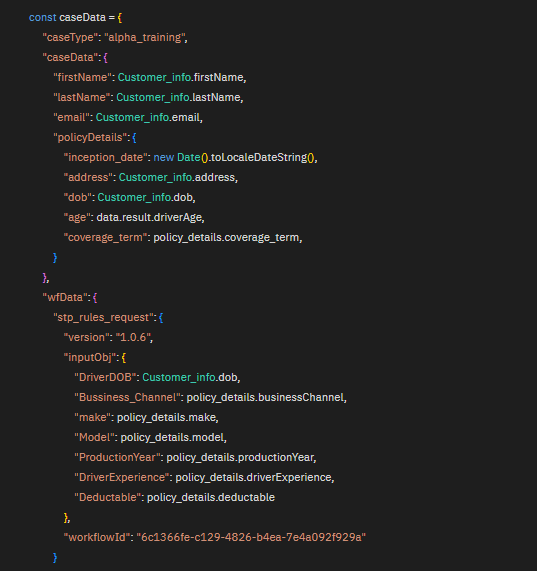Click the "Deductable" key
The height and width of the screenshot is (571, 537).
(107, 498)
